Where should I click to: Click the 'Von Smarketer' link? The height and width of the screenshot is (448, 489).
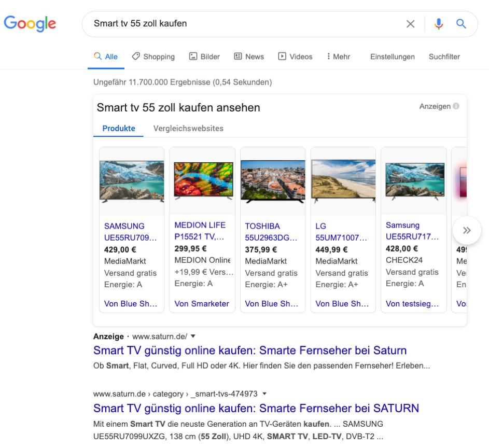[202, 304]
